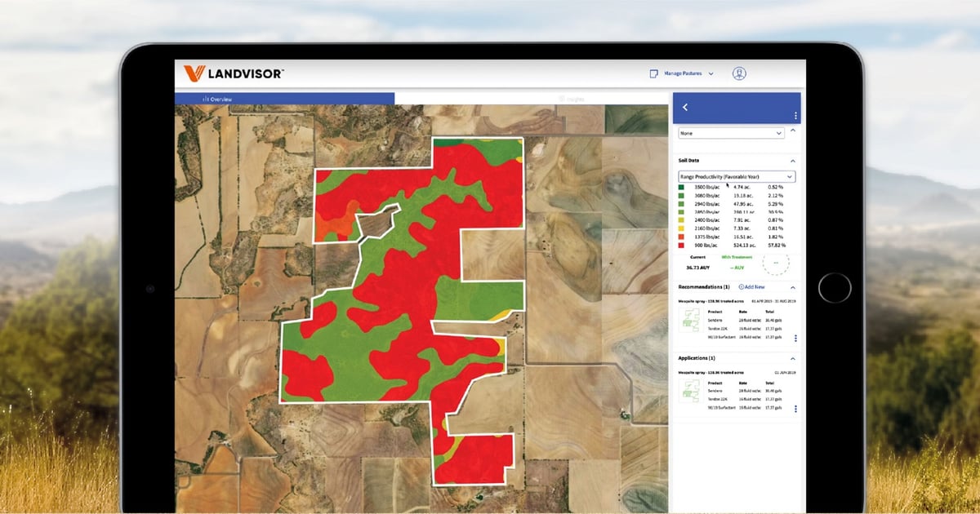Click the Manage Pastures note icon
980x514 pixels.
pyautogui.click(x=653, y=73)
